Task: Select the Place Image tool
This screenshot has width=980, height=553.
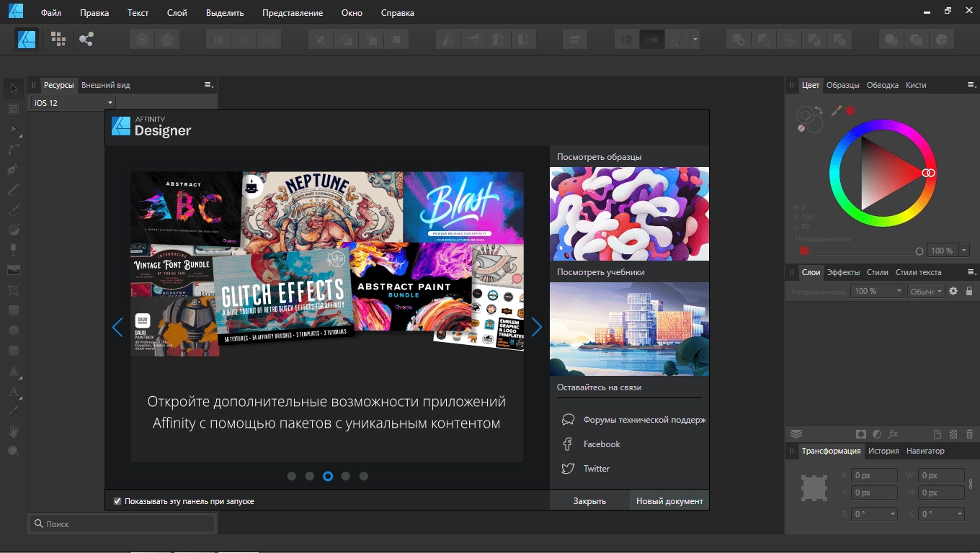Action: pos(13,270)
